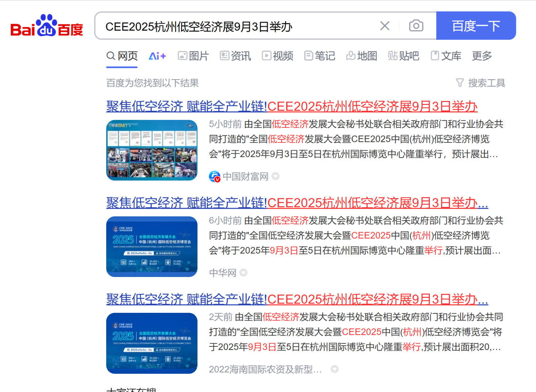Open 搜索工具 filter options
Screen dimensions: 536x392
click(x=481, y=83)
